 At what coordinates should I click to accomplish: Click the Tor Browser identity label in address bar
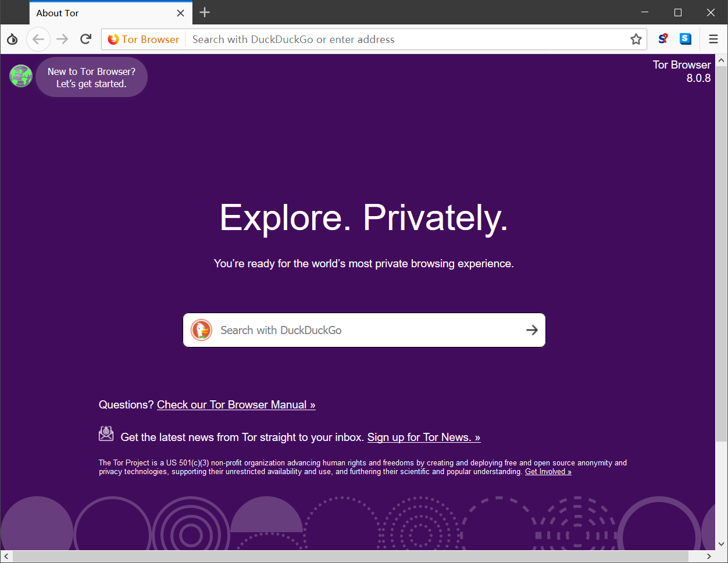click(144, 40)
